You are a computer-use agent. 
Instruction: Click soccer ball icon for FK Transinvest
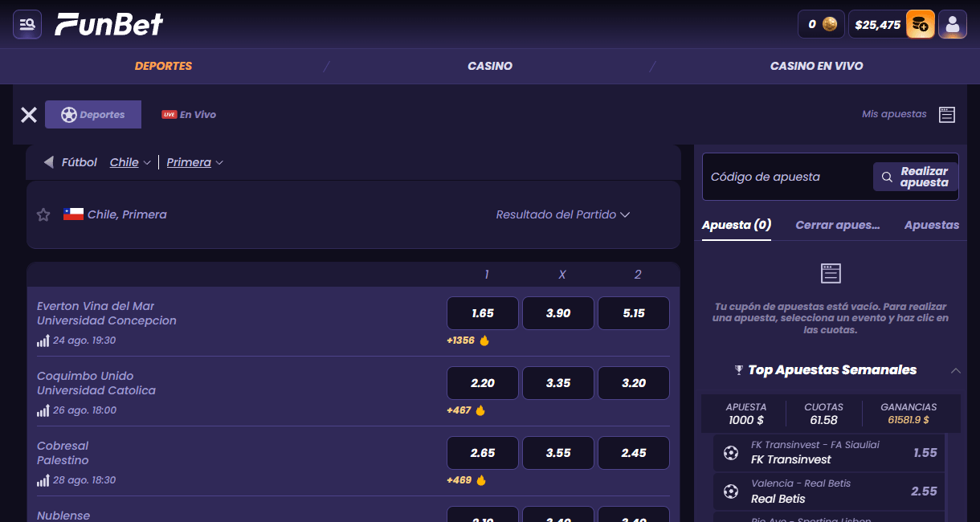coord(730,453)
